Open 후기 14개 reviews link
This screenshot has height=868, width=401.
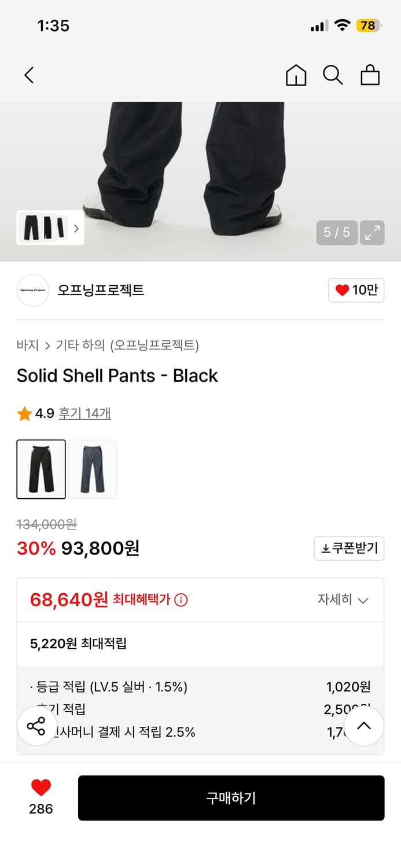84,413
